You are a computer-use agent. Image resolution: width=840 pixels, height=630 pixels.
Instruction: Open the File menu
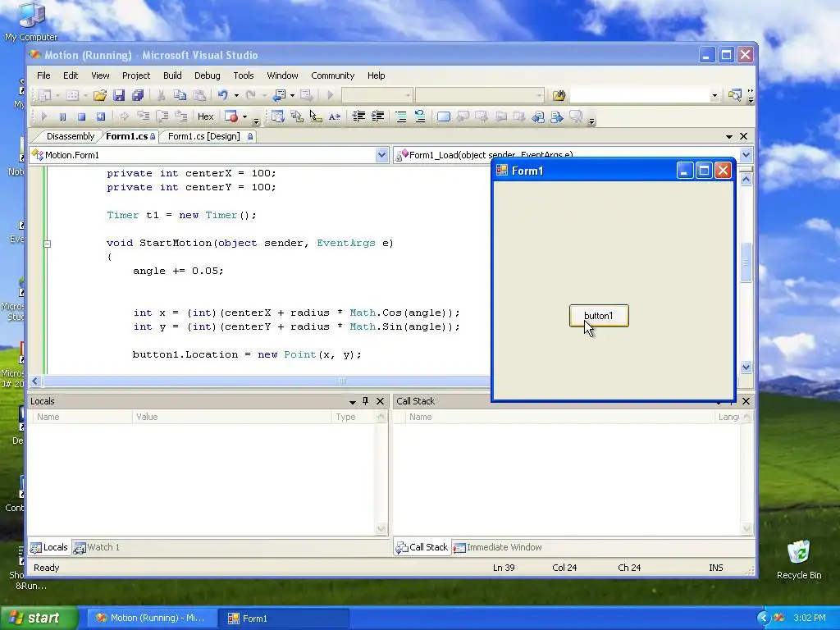point(43,75)
